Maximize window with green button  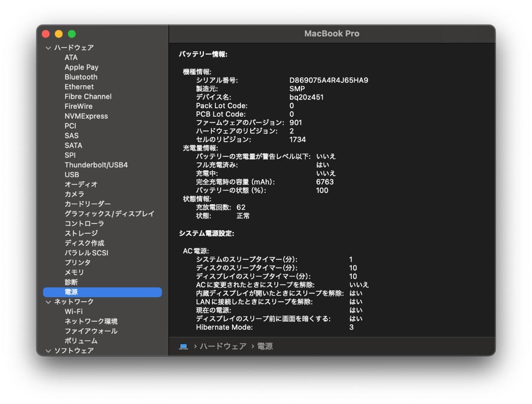click(71, 34)
